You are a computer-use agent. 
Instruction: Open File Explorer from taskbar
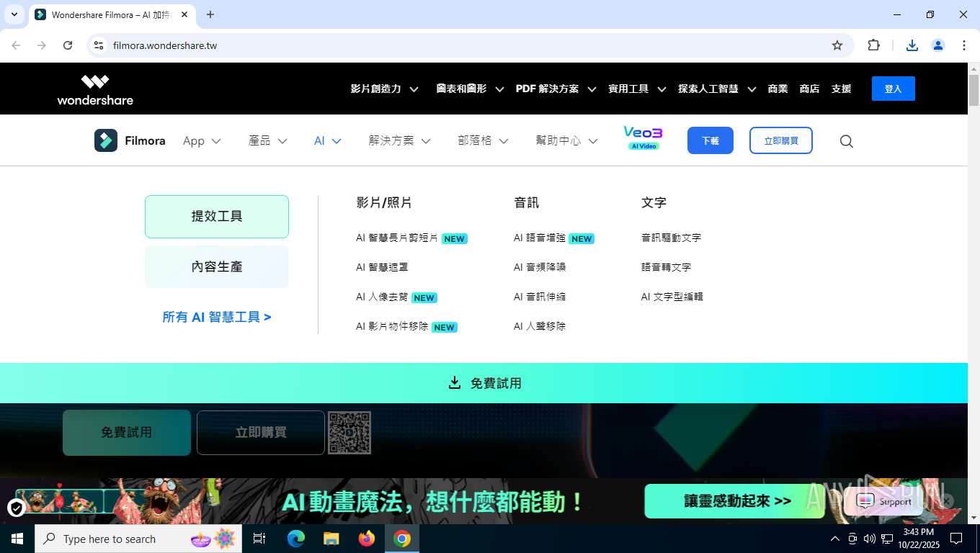(x=331, y=539)
